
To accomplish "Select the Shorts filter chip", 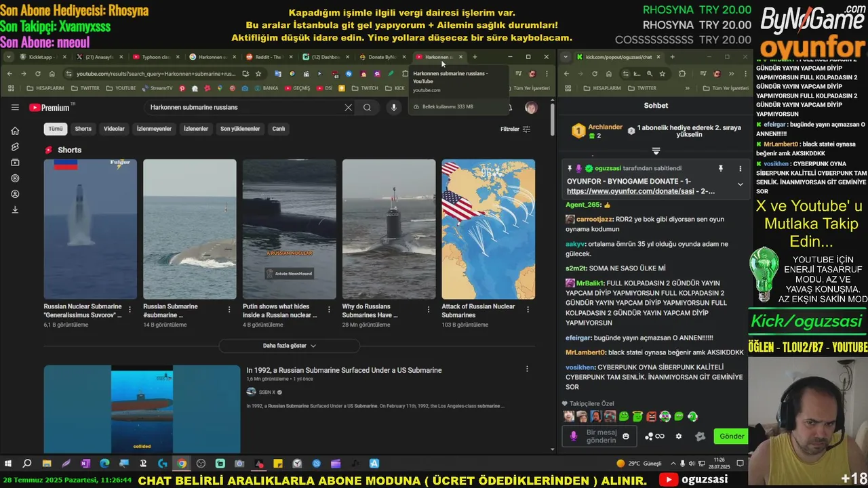I will coord(83,129).
